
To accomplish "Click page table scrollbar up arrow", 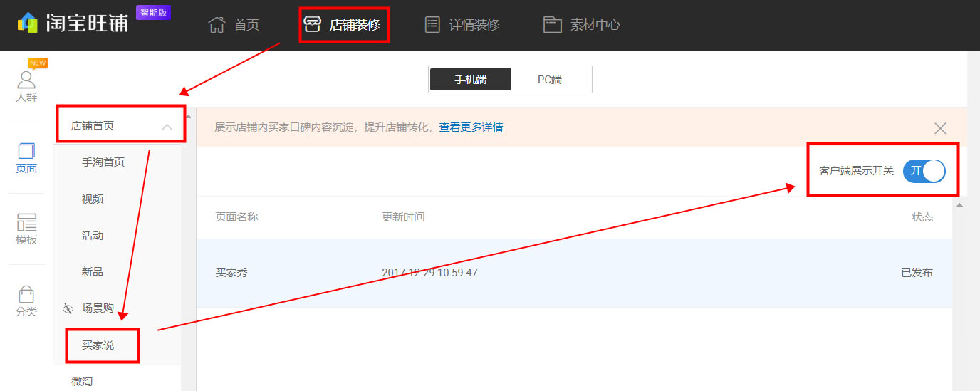I will 959,205.
